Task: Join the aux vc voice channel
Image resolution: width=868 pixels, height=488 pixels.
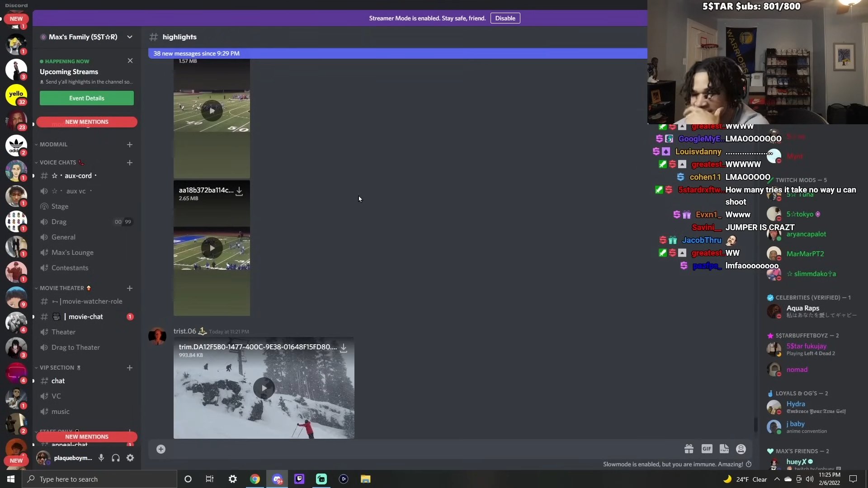Action: point(87,191)
